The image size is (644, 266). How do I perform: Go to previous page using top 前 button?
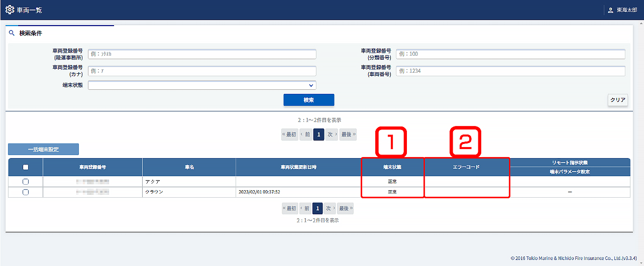pyautogui.click(x=305, y=135)
